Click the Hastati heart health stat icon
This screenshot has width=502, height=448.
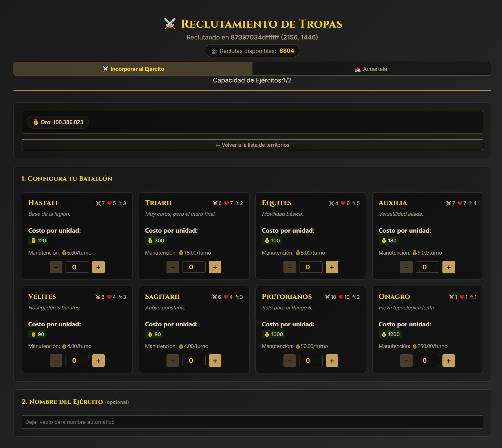(109, 203)
